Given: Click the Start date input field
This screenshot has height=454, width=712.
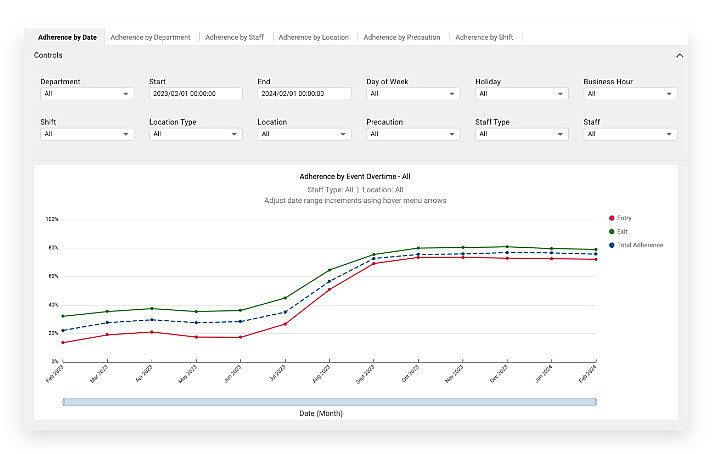Looking at the screenshot, I should tap(195, 94).
